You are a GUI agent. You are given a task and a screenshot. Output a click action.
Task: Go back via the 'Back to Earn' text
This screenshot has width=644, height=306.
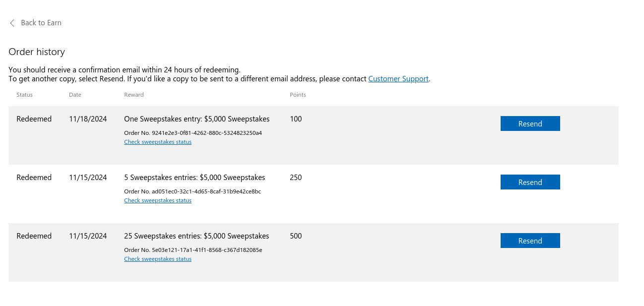(x=41, y=23)
